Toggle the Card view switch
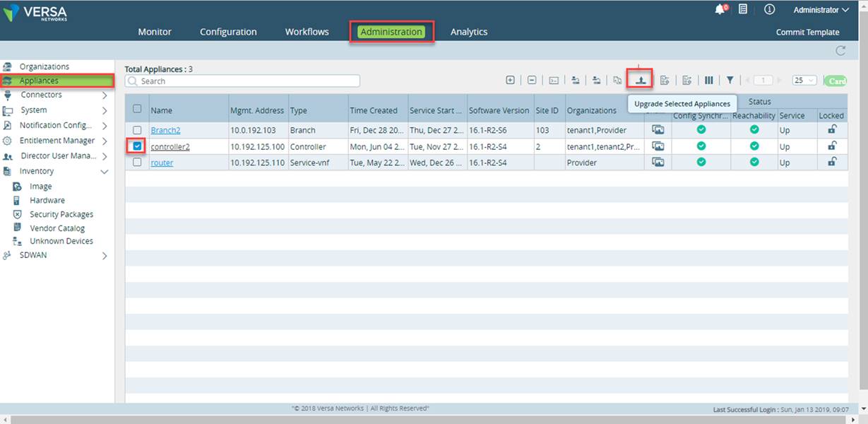 [836, 81]
